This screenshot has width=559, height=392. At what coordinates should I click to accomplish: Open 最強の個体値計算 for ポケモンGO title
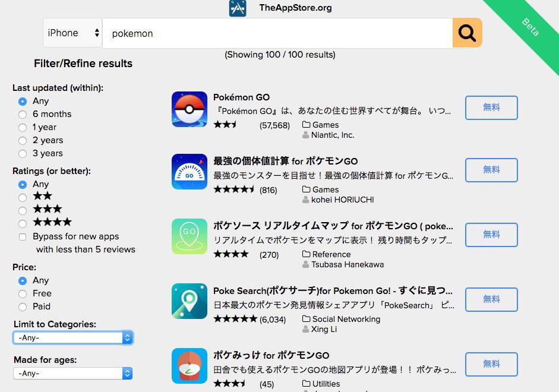pyautogui.click(x=286, y=161)
